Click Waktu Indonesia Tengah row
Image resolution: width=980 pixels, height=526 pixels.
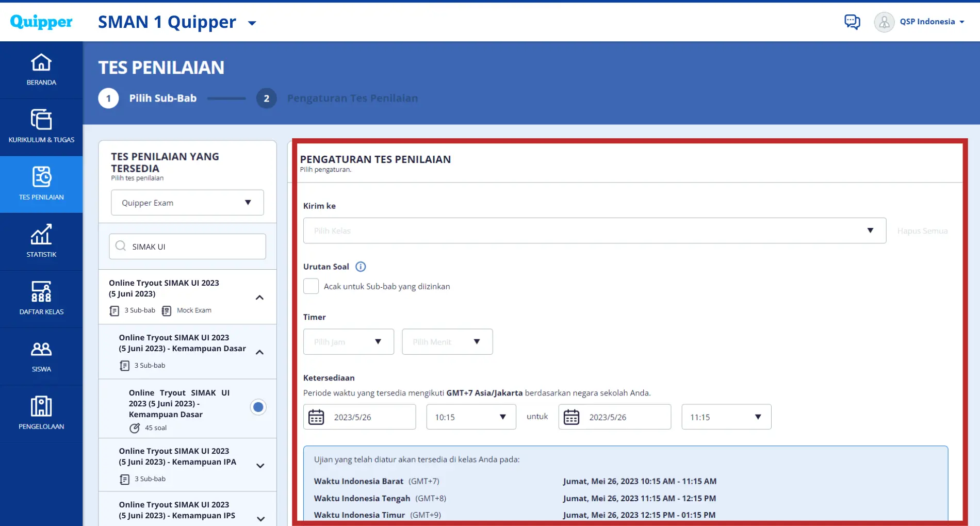click(x=515, y=498)
